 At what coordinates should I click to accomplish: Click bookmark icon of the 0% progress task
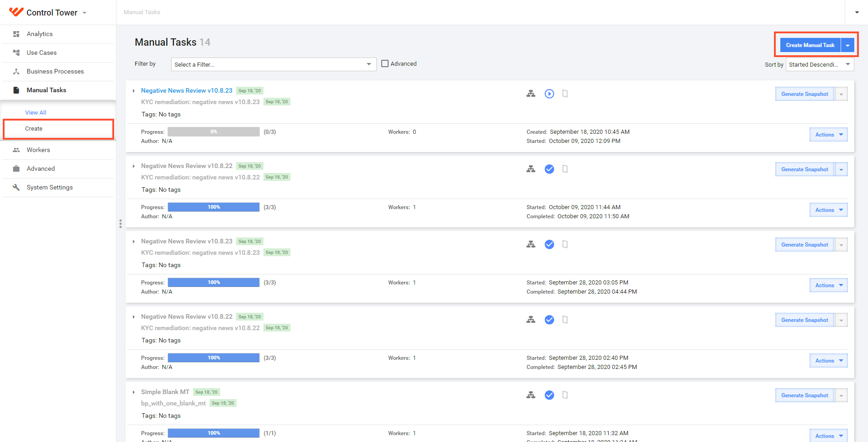coord(565,94)
